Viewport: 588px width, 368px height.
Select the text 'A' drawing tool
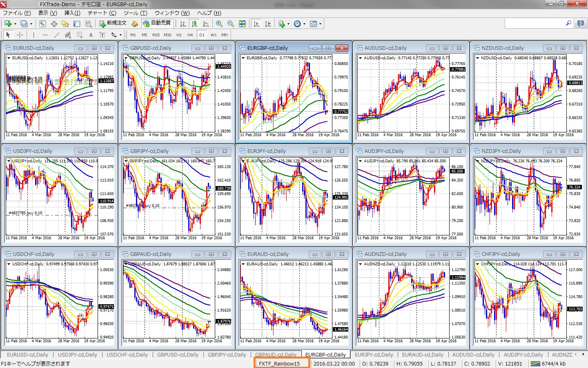click(91, 35)
